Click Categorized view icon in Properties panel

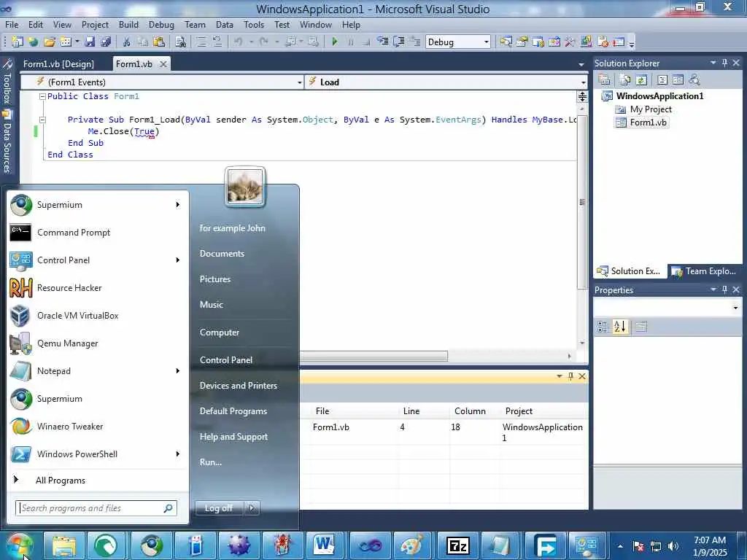(603, 327)
